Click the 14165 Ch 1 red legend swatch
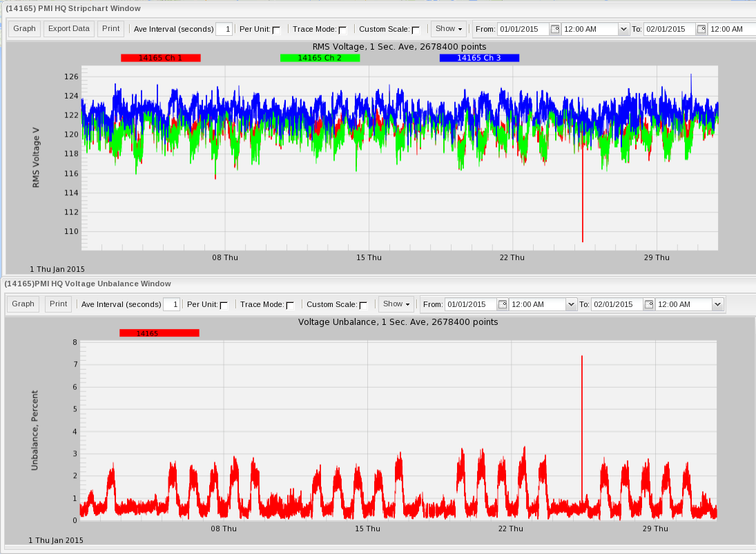The image size is (756, 554). coord(161,58)
